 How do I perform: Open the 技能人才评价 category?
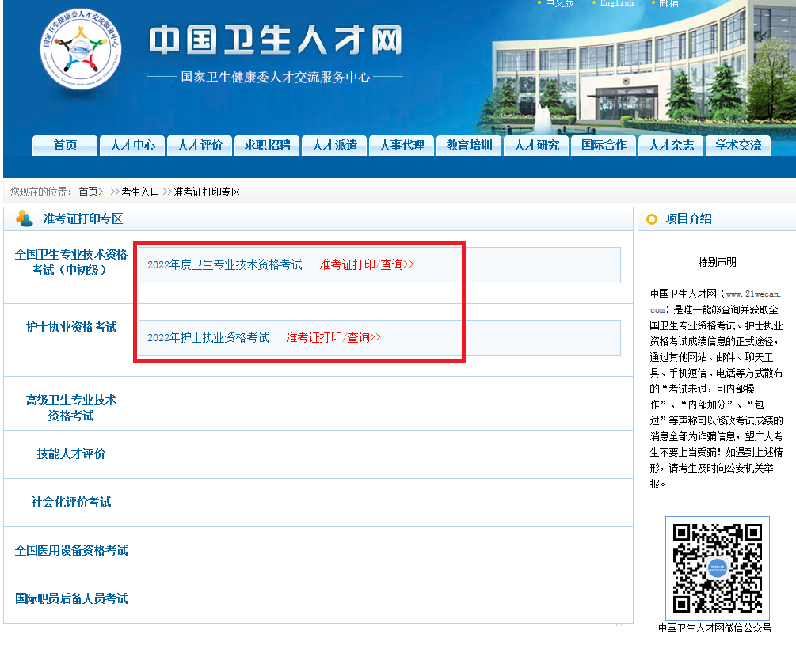(x=71, y=454)
